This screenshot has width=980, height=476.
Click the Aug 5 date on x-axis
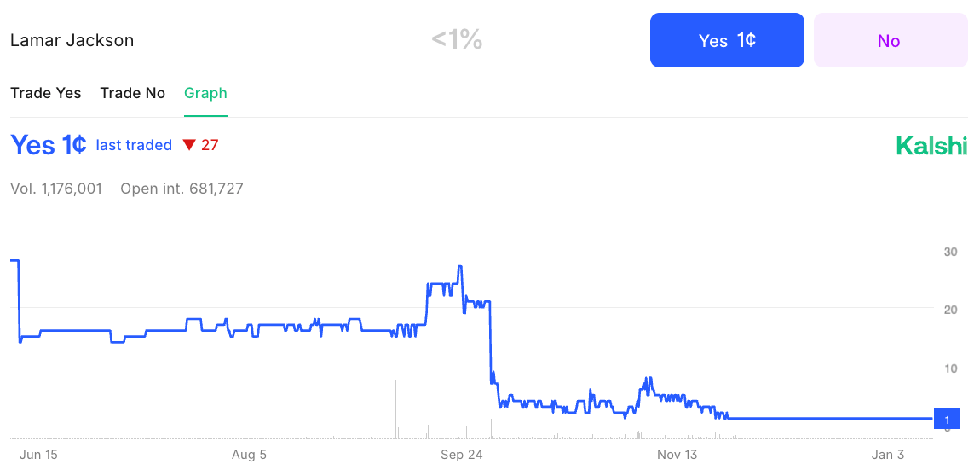(250, 455)
